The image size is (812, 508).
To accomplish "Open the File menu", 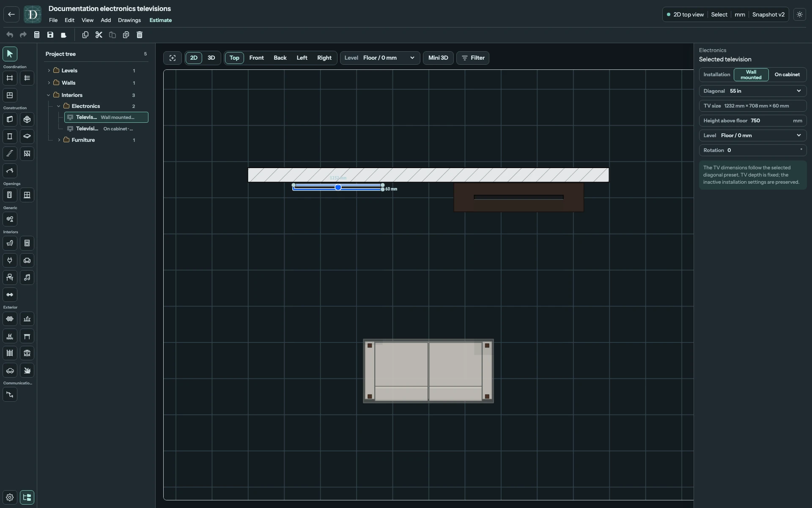I will tap(53, 20).
